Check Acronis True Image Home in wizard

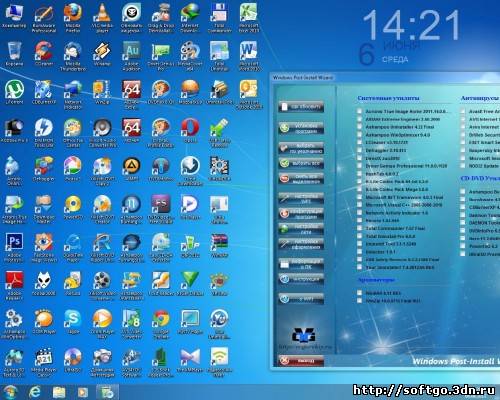pos(359,111)
